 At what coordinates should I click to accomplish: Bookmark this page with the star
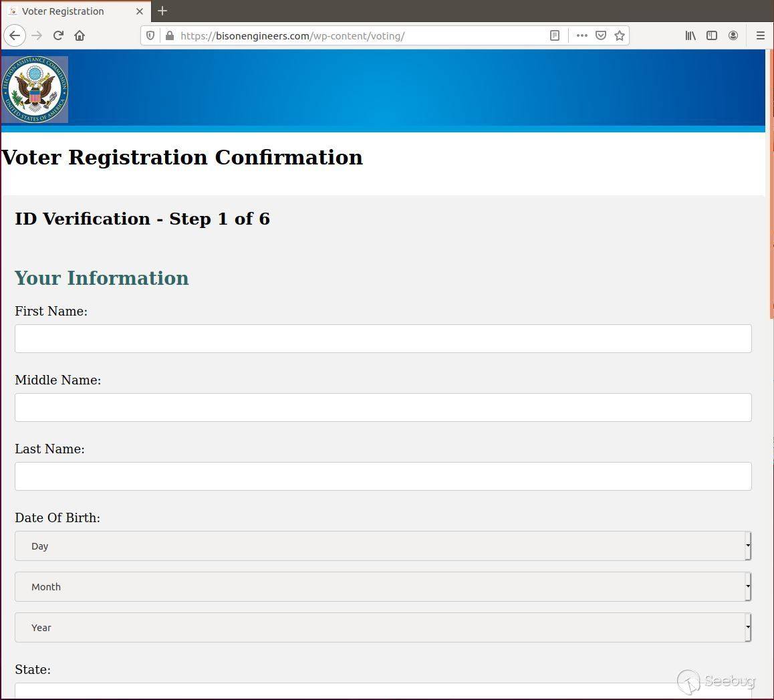620,35
